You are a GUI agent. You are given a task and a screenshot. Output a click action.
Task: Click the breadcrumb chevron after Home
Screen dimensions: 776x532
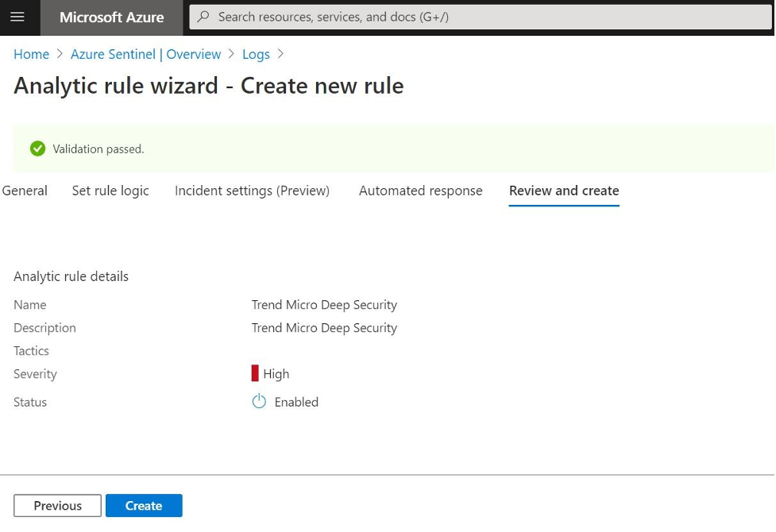[x=60, y=53]
